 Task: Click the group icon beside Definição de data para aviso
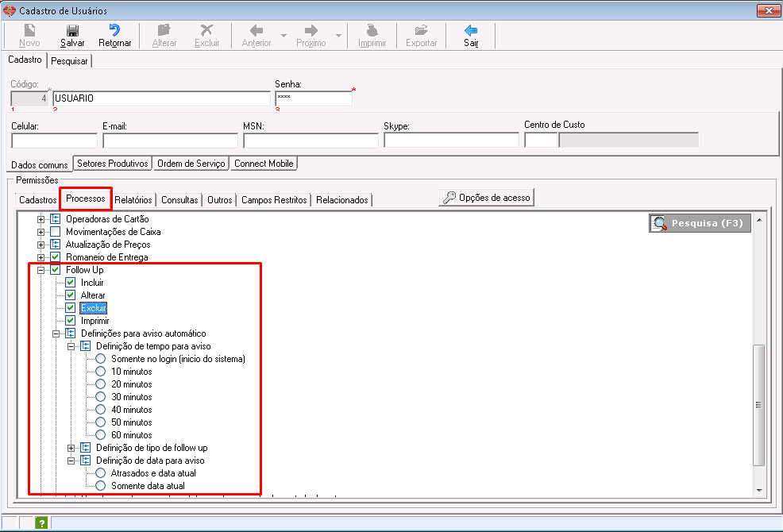86,460
